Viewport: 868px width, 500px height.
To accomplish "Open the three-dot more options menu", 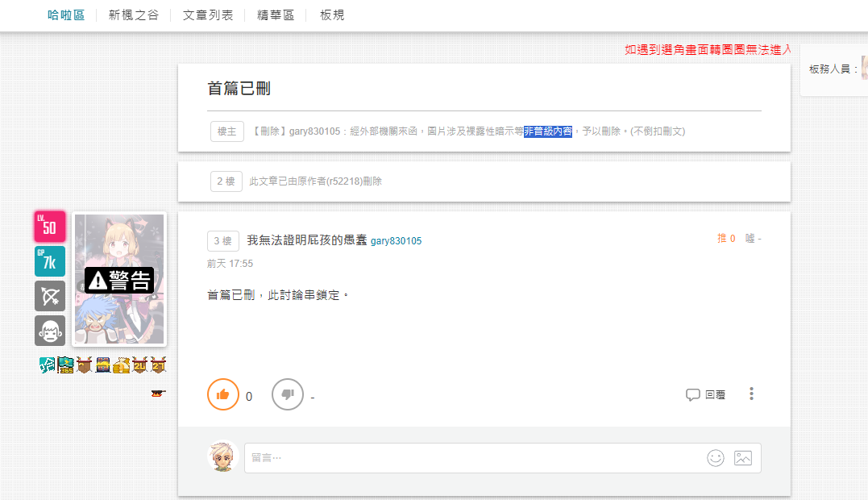I will coord(751,394).
